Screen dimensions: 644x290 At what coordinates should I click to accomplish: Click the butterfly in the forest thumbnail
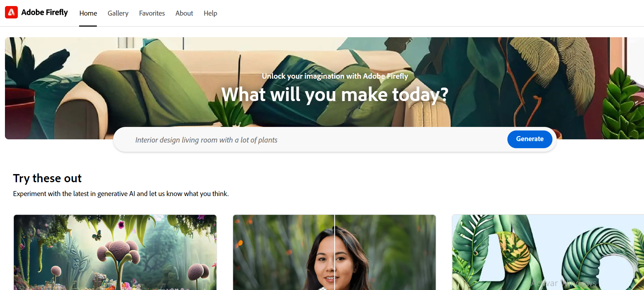(97, 235)
